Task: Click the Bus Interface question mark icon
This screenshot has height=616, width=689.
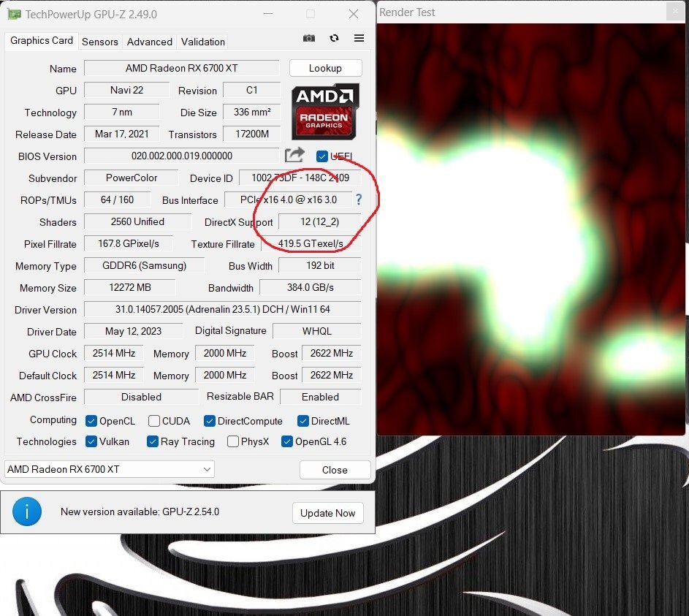Action: click(x=359, y=199)
